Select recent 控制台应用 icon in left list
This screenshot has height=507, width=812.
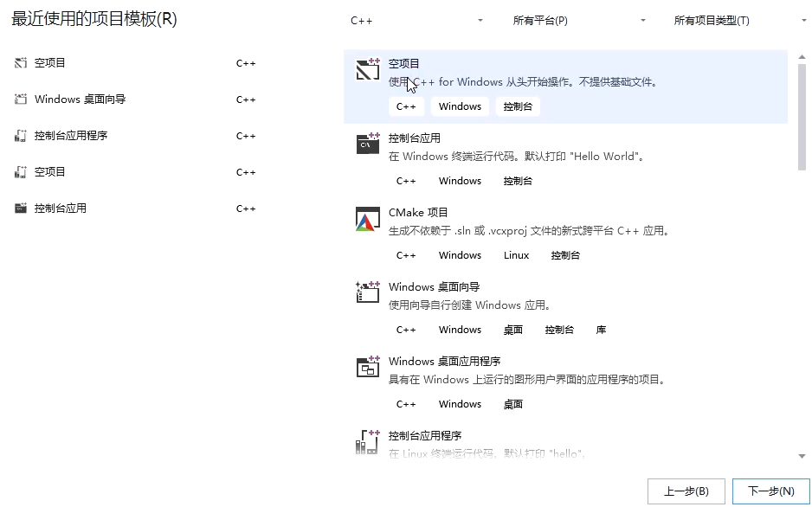click(x=21, y=209)
